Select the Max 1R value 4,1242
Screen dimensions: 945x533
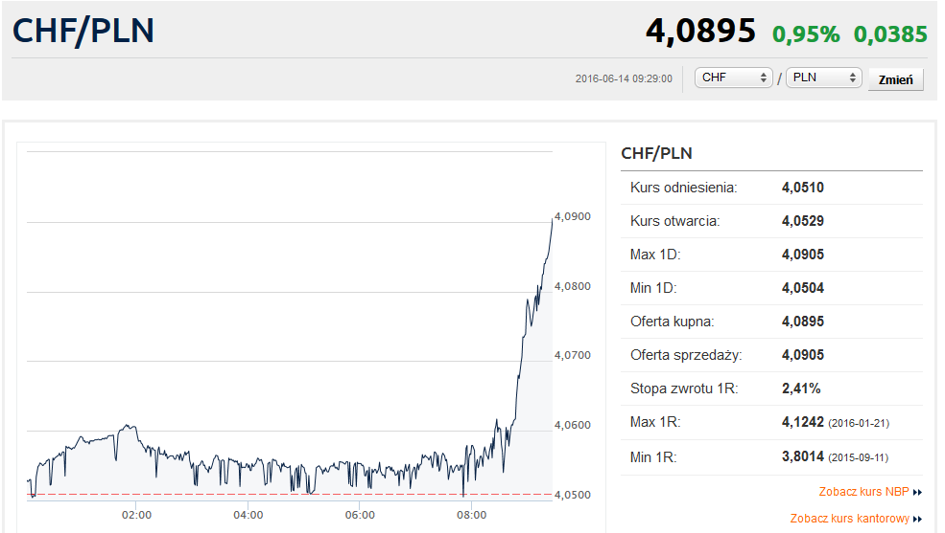tap(803, 422)
